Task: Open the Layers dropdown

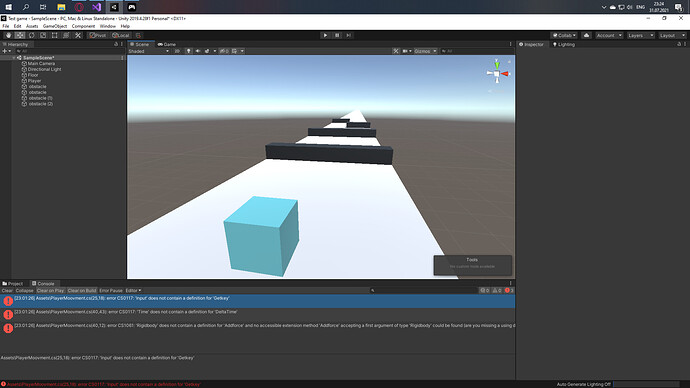Action: 640,35
